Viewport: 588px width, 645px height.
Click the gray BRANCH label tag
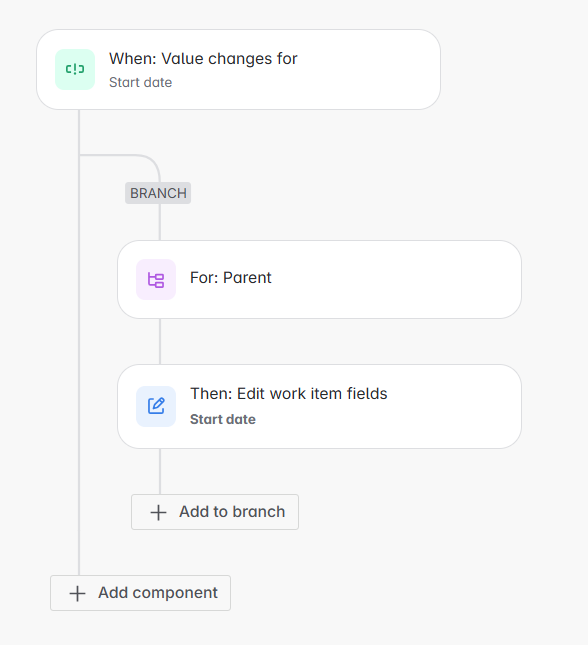coord(158,193)
